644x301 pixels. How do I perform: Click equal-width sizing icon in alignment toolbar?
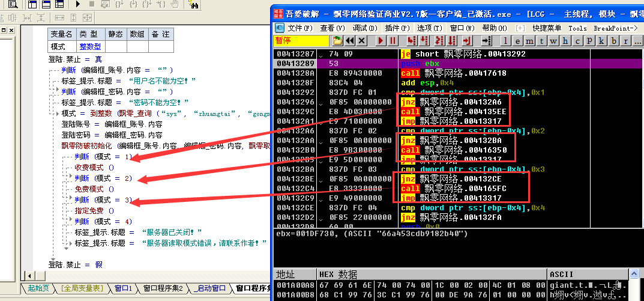[60, 18]
